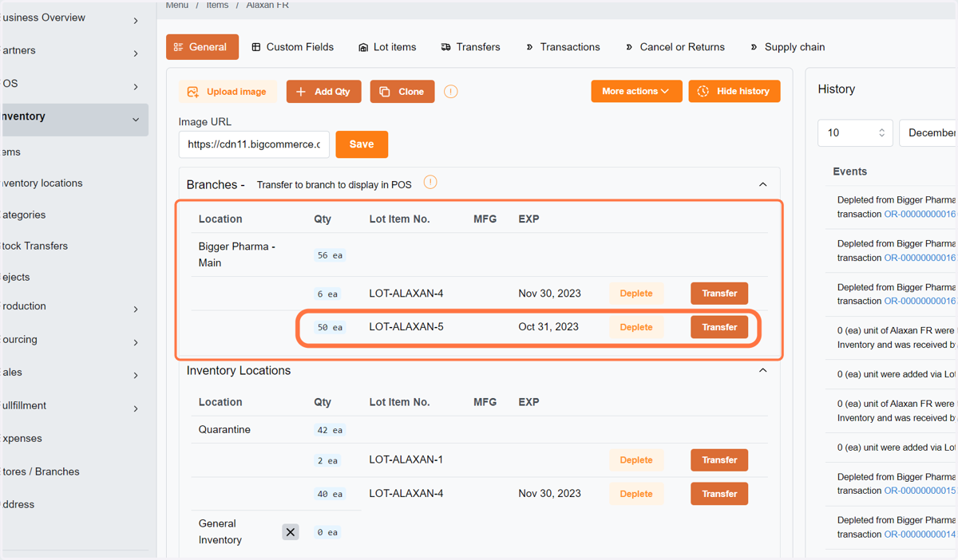Open Expenses in sidebar
Image resolution: width=958 pixels, height=560 pixels.
coord(22,439)
